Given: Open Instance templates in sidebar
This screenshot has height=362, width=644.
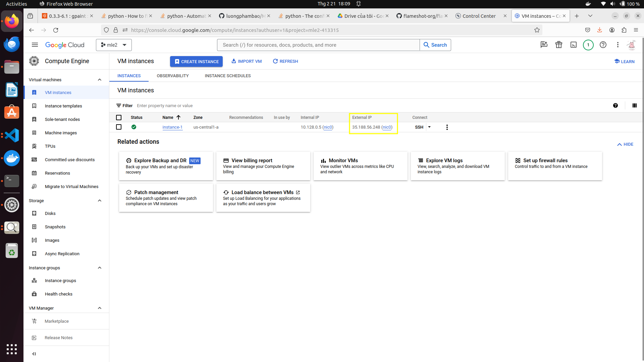Looking at the screenshot, I should [x=63, y=106].
